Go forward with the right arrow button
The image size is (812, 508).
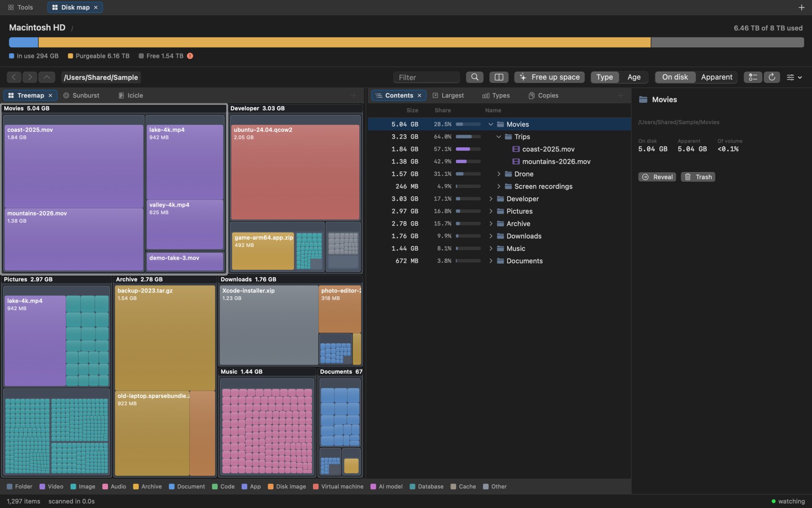[30, 77]
